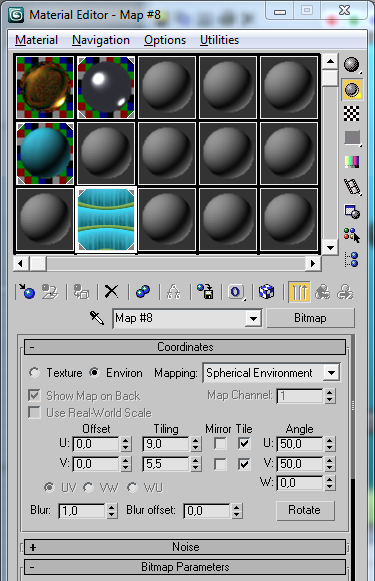Click Put Material to Scene icon
The image size is (375, 581).
(50, 292)
